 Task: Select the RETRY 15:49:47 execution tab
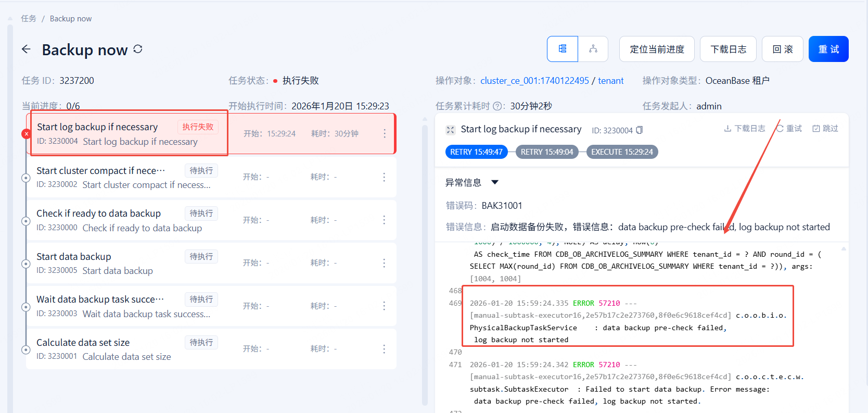click(x=476, y=152)
